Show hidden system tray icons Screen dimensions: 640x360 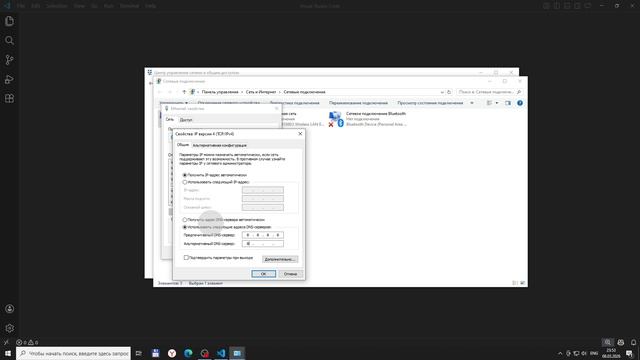pos(560,353)
